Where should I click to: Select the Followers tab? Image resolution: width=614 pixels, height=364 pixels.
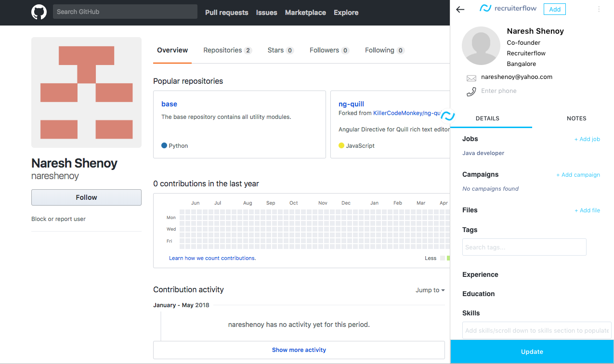(x=329, y=51)
